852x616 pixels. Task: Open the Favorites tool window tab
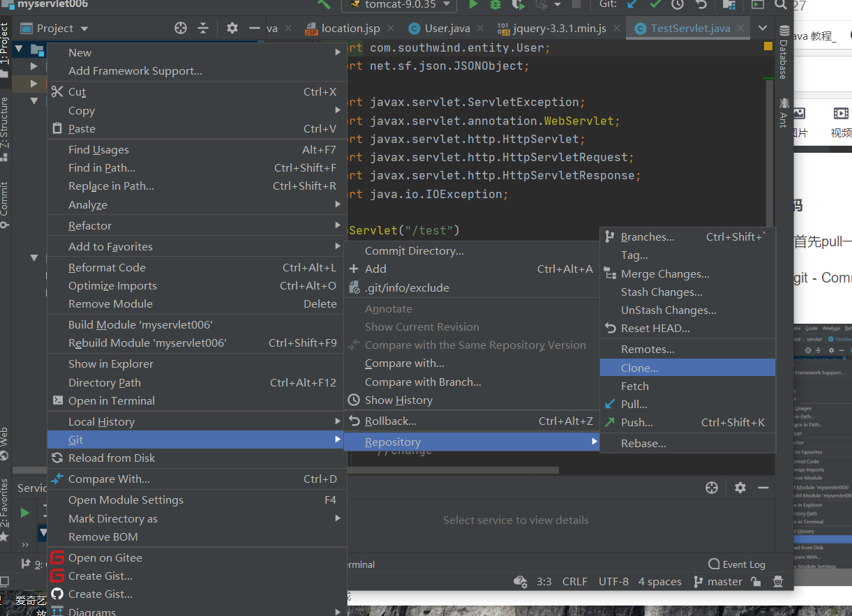5,511
